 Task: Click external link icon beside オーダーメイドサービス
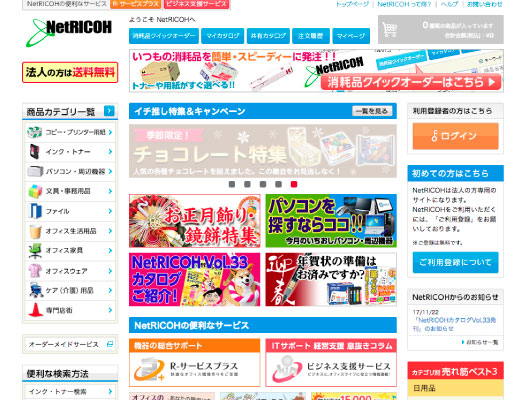point(110,344)
